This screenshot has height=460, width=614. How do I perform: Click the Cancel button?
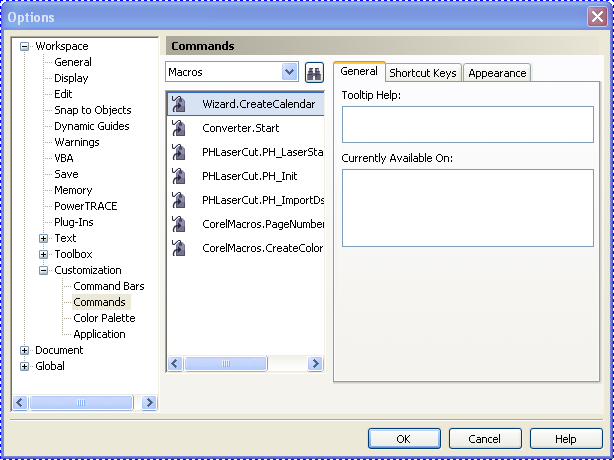485,439
